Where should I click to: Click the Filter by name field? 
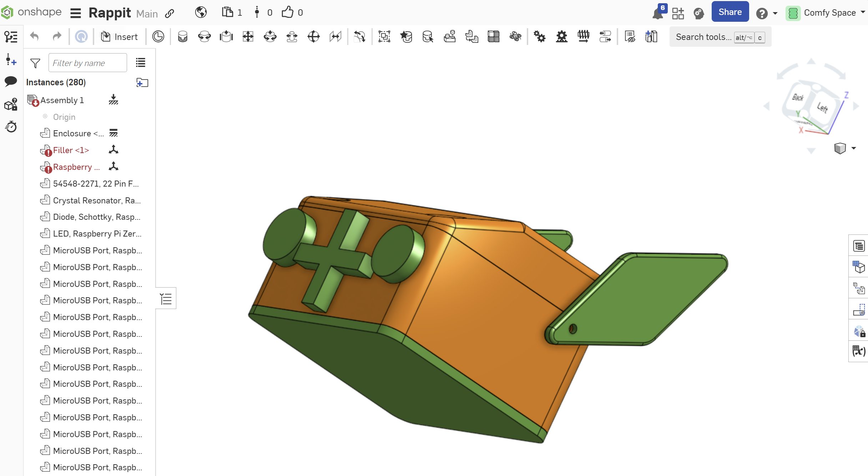[x=87, y=63]
